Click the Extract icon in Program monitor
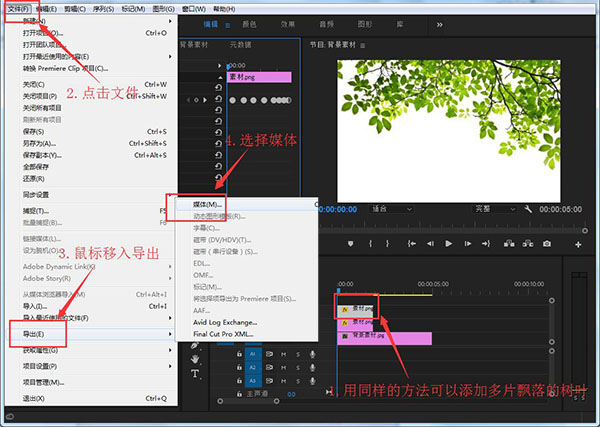The width and height of the screenshot is (600, 427). point(528,244)
